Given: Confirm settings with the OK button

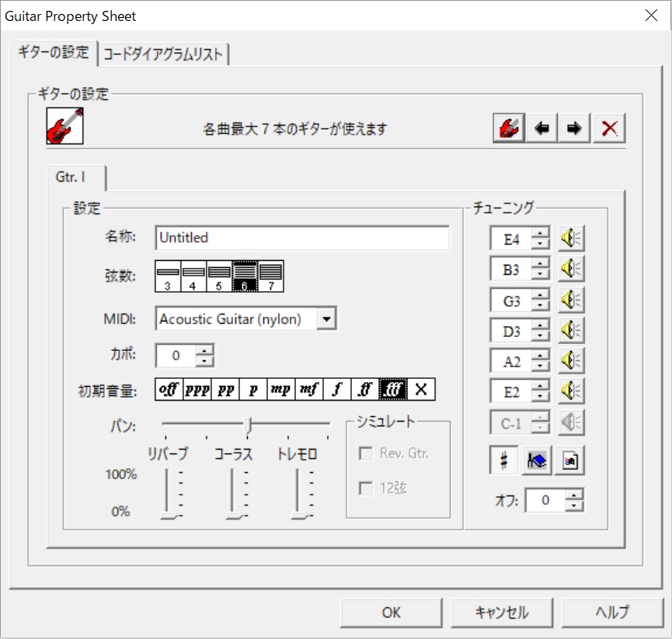Looking at the screenshot, I should tap(391, 612).
